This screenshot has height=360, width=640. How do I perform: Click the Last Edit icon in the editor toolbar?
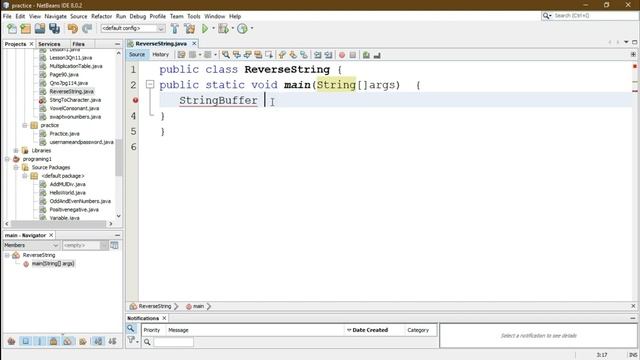(181, 55)
